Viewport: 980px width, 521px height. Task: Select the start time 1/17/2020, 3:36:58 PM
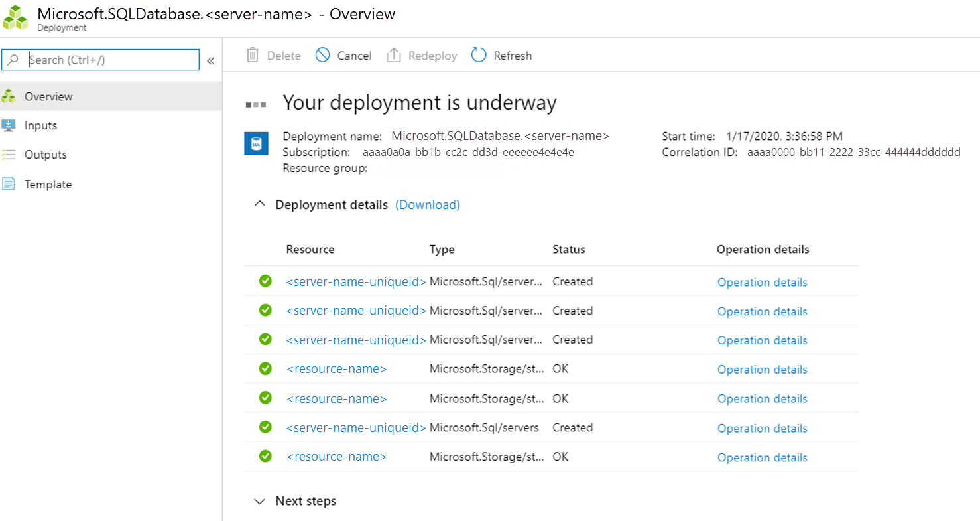click(x=784, y=136)
